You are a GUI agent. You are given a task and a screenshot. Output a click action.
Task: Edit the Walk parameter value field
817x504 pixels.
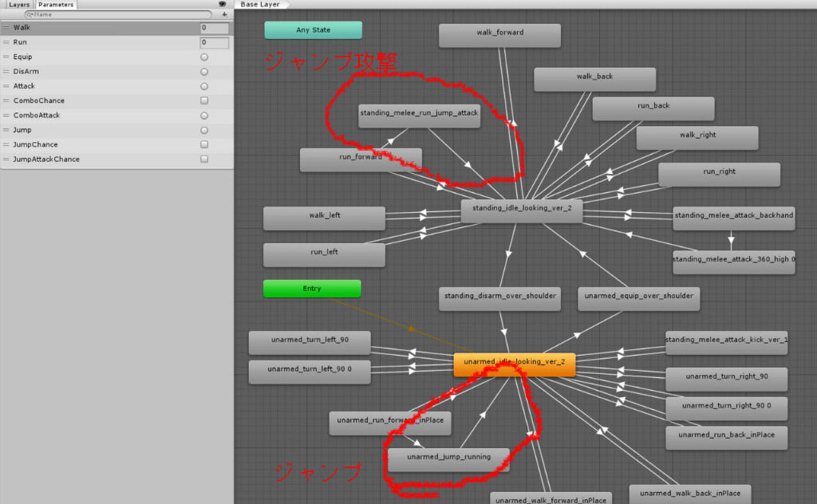tap(214, 28)
